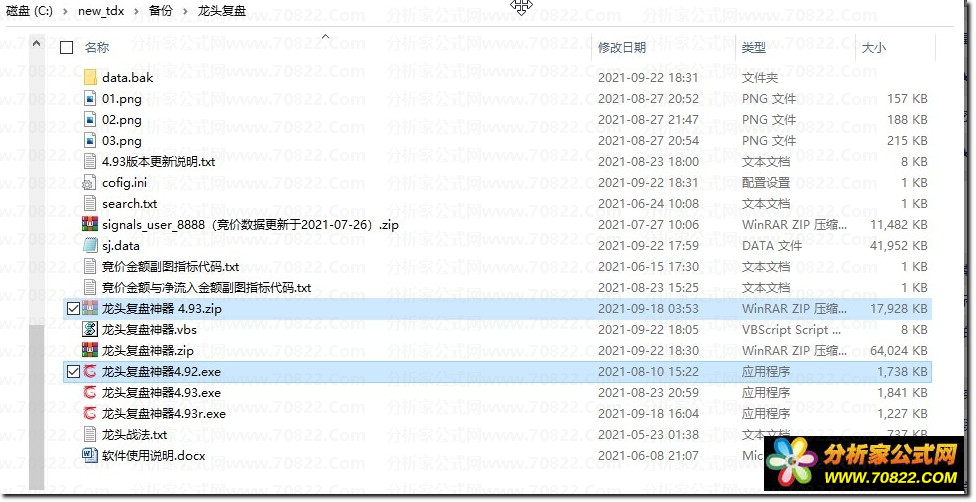Click the 龙头复盘神器4.93.exe application icon

coord(90,392)
